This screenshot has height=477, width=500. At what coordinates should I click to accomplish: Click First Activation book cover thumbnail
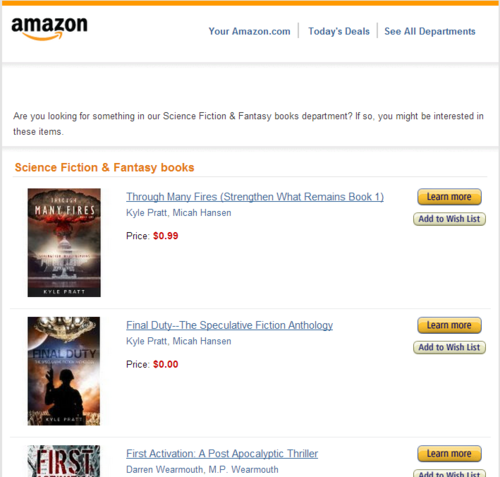click(64, 461)
